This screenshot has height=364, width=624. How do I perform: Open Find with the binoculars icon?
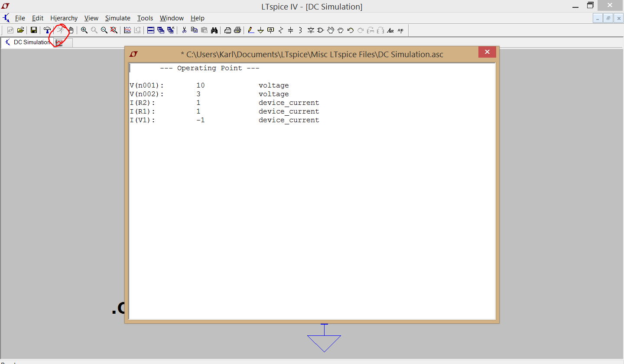coord(214,30)
